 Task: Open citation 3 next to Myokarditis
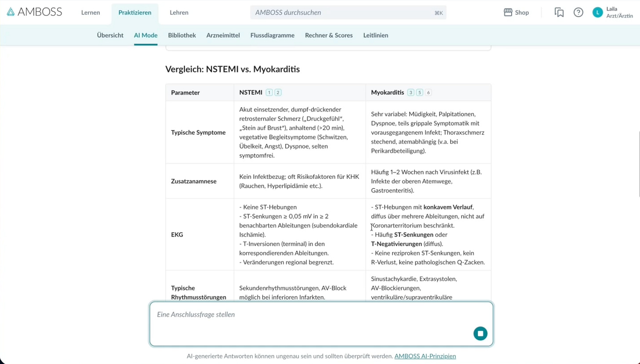coord(411,92)
